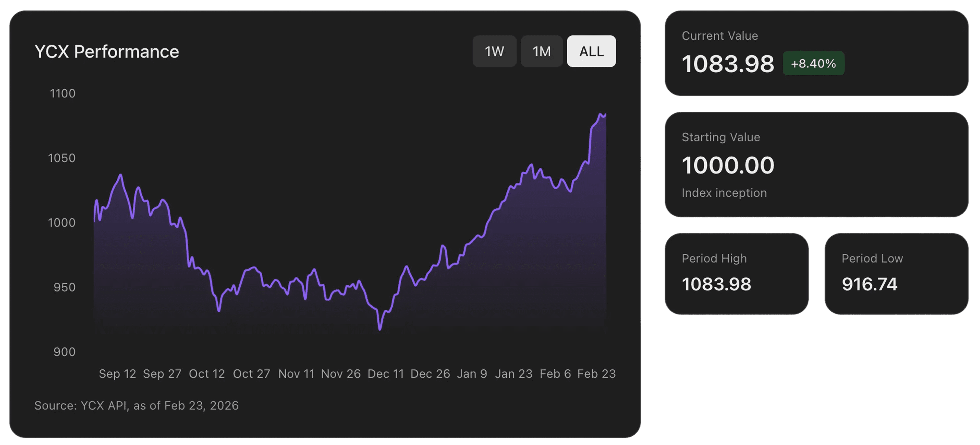Select the 1M time range
The width and height of the screenshot is (980, 445).
click(x=541, y=51)
